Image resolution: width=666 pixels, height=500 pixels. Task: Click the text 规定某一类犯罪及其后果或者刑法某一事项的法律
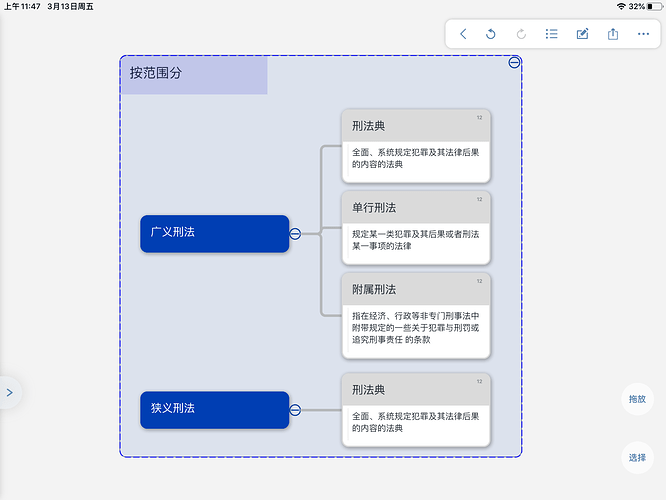point(415,240)
